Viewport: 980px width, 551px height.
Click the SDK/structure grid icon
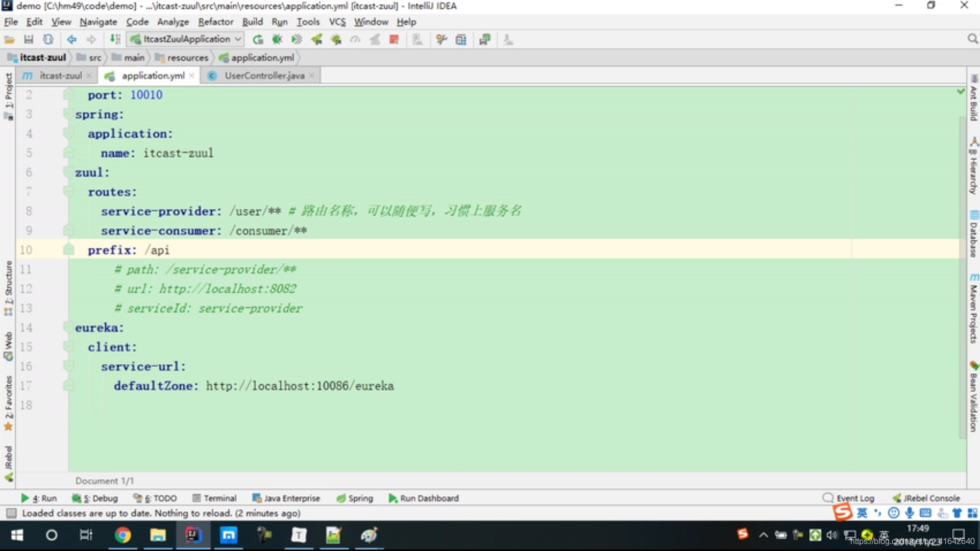[x=461, y=39]
